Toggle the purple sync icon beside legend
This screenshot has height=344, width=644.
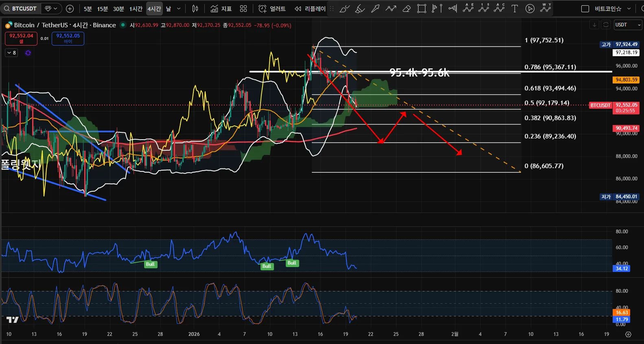coord(28,53)
